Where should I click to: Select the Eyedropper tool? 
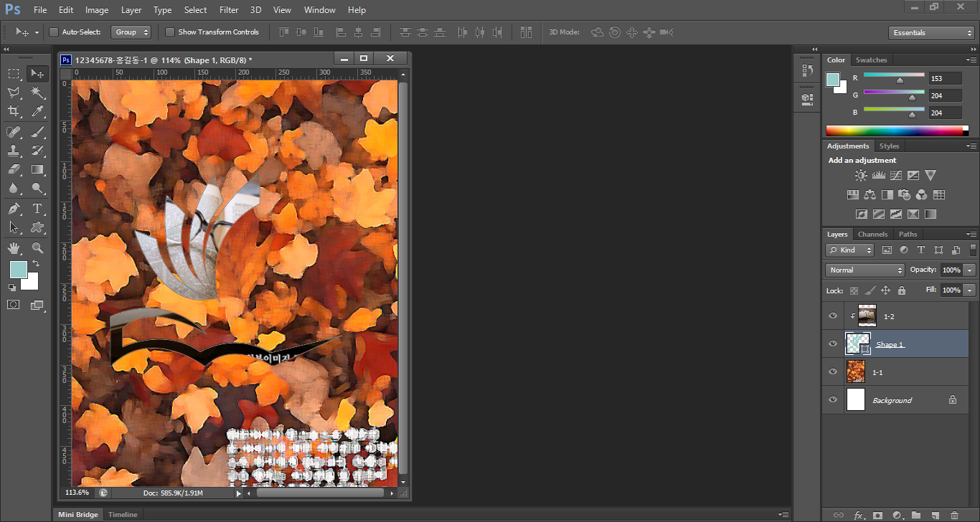pyautogui.click(x=37, y=111)
